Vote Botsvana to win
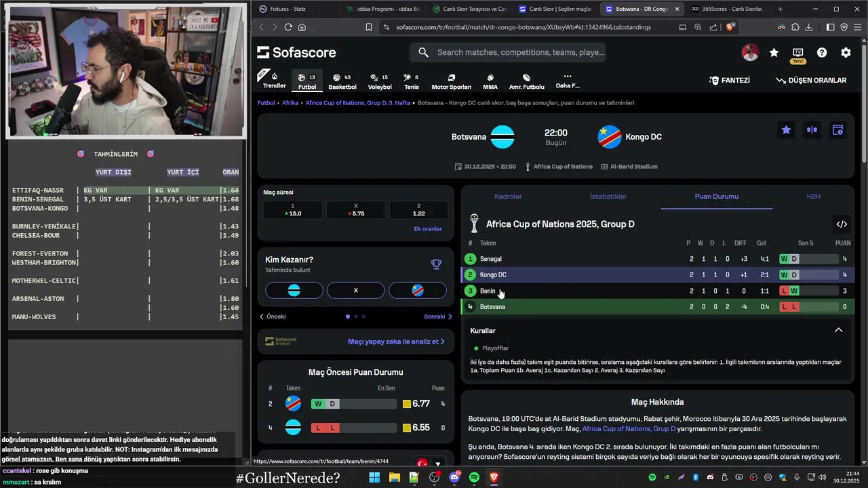This screenshot has width=868, height=488. tap(294, 290)
